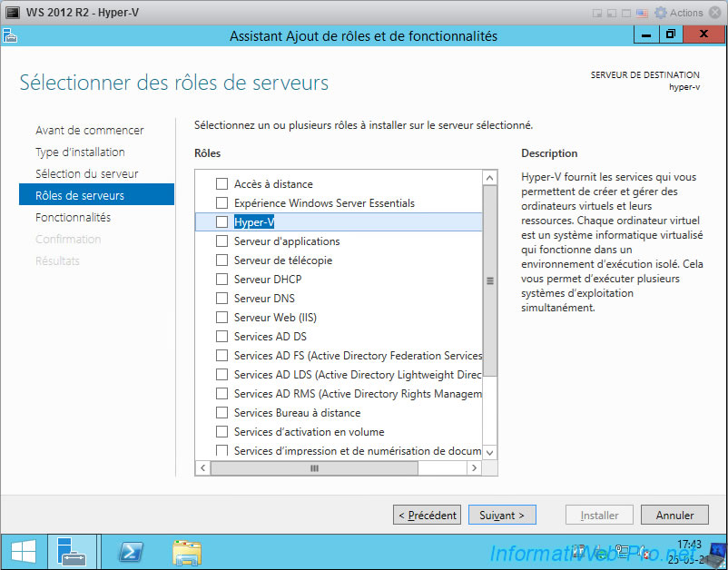Enable the Services AD DS checkbox
The height and width of the screenshot is (570, 728).
(221, 336)
